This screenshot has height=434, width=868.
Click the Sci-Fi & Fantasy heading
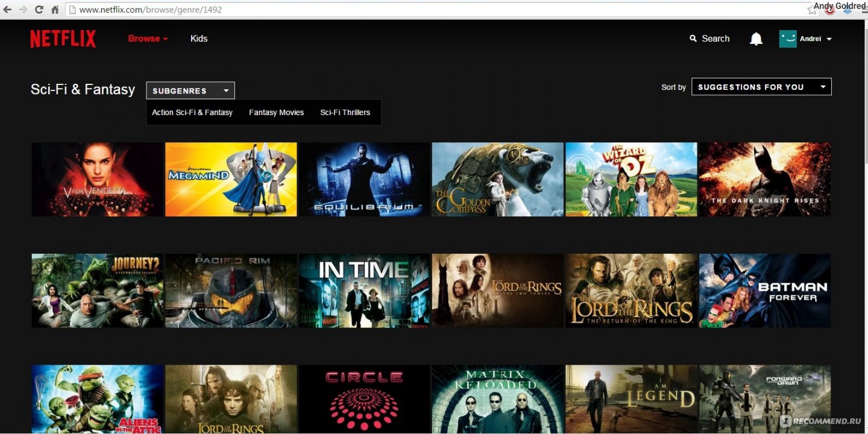tap(83, 89)
